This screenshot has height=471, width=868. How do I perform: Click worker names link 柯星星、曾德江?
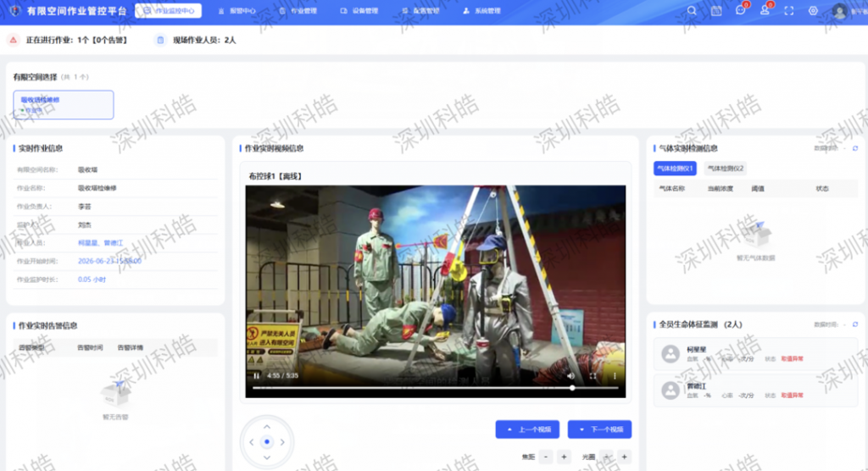pos(100,242)
